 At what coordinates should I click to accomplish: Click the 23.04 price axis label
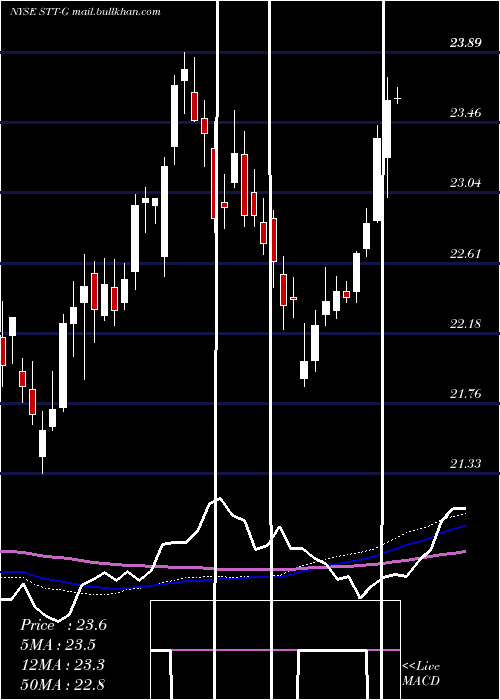[x=466, y=183]
